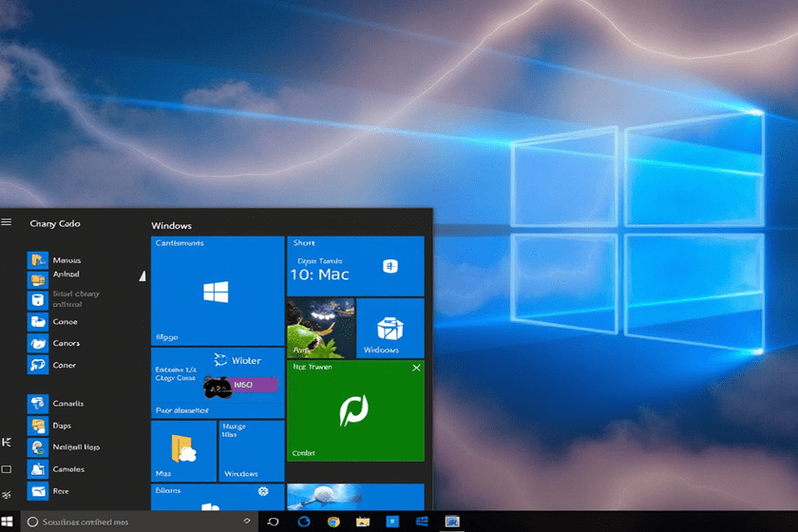Click the gear icon in Bllorns tile
The width and height of the screenshot is (798, 532).
263,491
